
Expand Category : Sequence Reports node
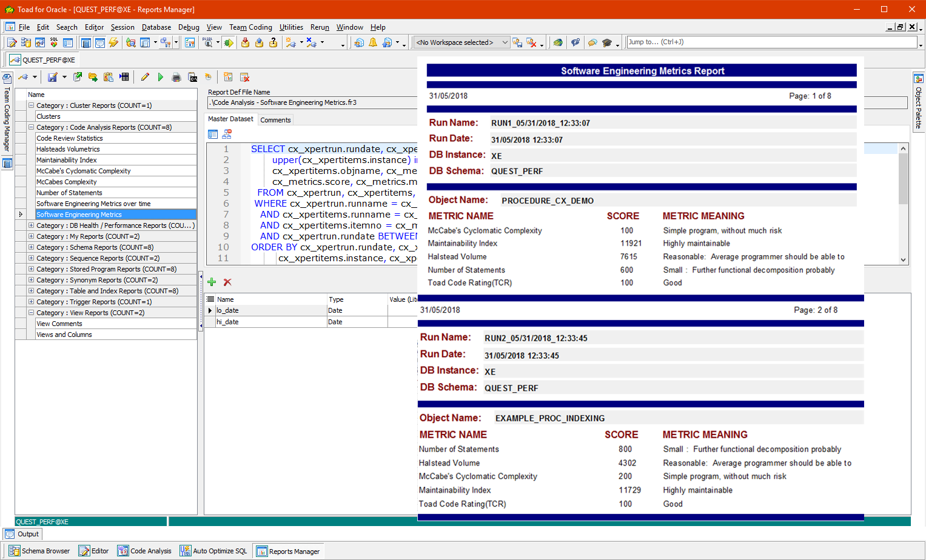31,258
